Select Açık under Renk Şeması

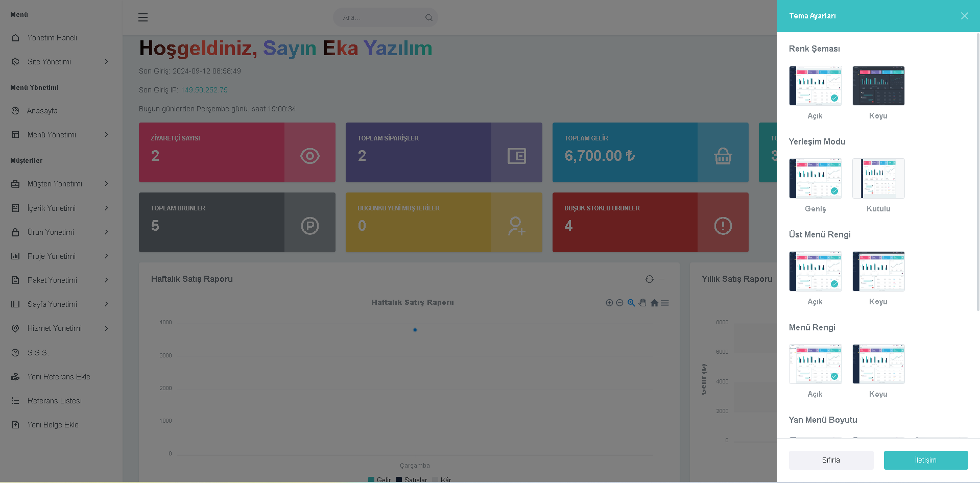pos(816,86)
